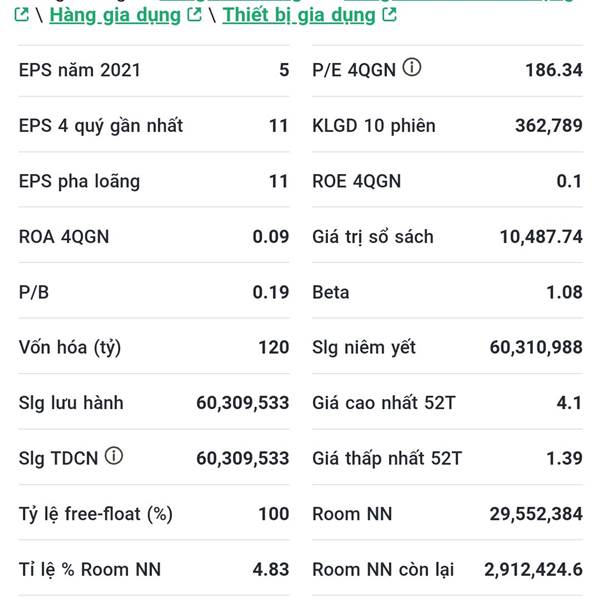Click the Giá trị sổ sách value 10,487.74
Image resolution: width=600 pixels, height=600 pixels.
pos(540,237)
